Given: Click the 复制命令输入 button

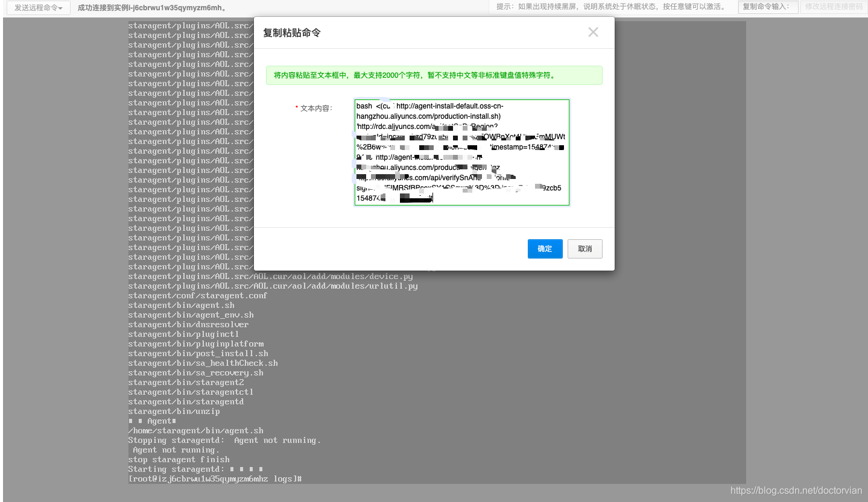Looking at the screenshot, I should click(x=768, y=7).
